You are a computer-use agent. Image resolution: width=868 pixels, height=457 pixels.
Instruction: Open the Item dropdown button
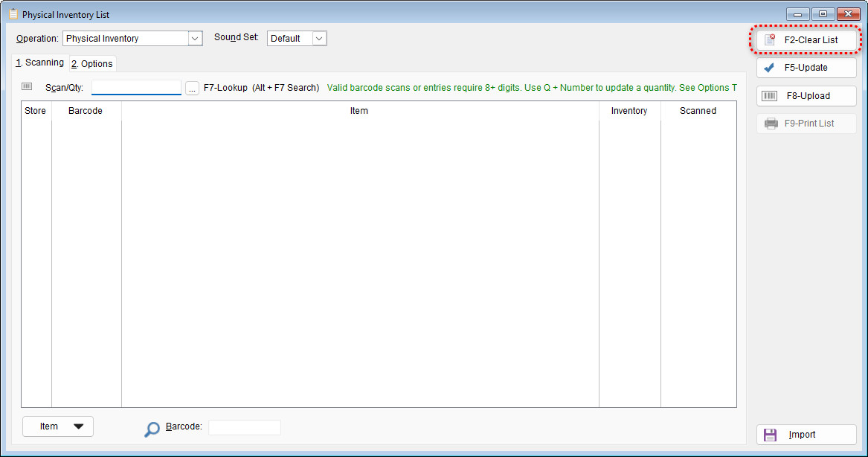[x=58, y=426]
